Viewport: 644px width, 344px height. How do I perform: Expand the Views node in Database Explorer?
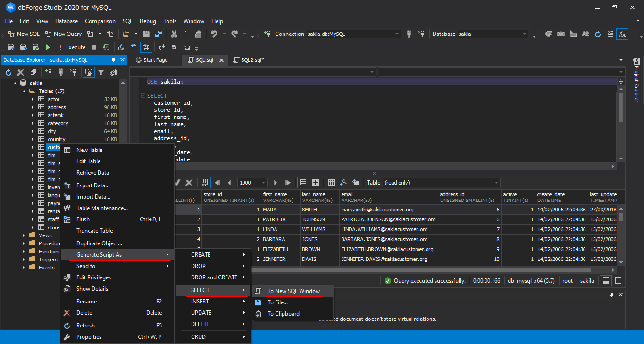pyautogui.click(x=23, y=235)
